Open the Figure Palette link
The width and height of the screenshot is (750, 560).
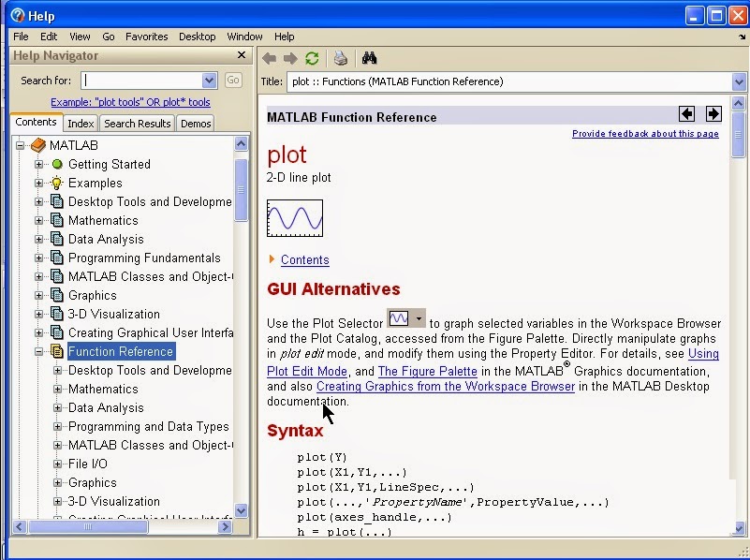click(x=427, y=372)
